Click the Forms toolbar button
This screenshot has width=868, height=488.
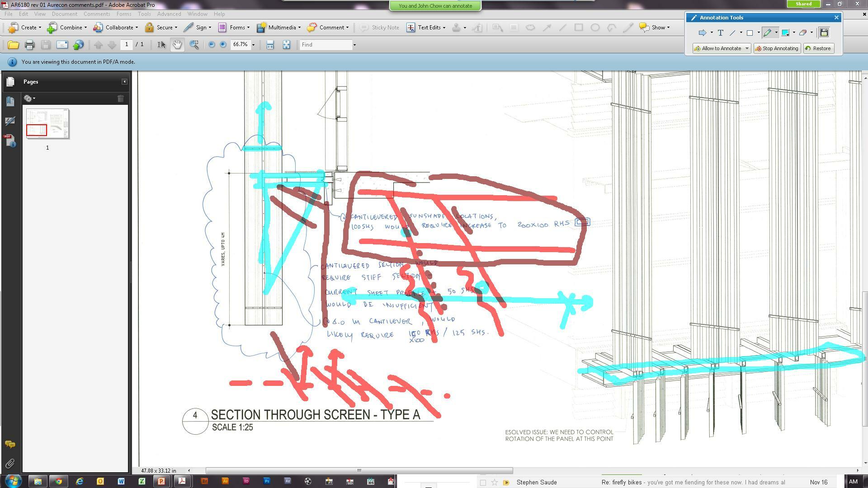click(234, 28)
